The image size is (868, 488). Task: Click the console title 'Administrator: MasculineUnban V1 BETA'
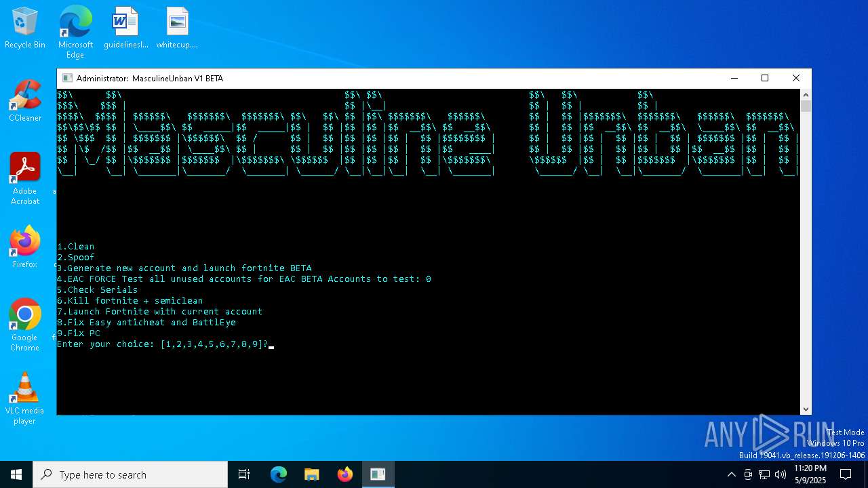[150, 79]
